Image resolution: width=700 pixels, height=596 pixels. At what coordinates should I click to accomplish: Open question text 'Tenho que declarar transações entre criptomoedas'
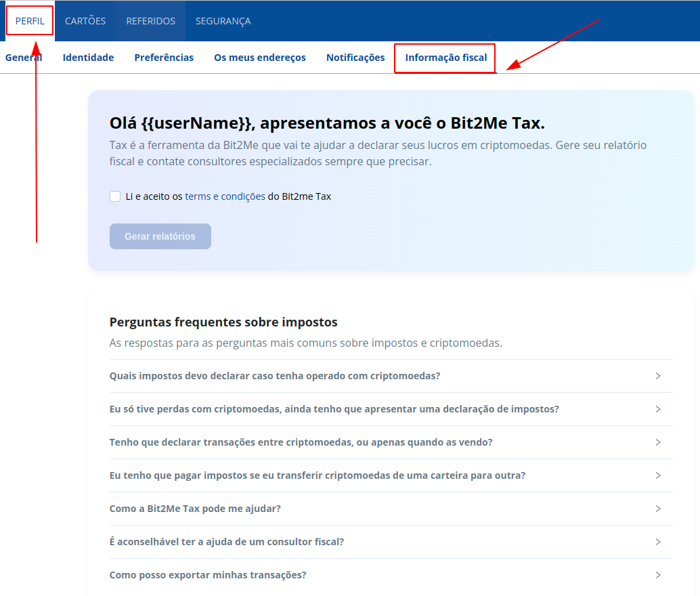click(301, 442)
